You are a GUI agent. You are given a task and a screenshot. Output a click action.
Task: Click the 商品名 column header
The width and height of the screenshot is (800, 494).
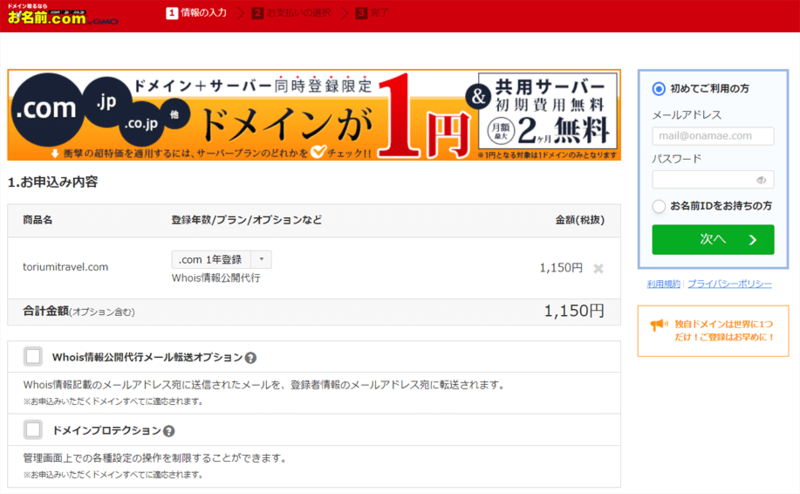click(37, 220)
